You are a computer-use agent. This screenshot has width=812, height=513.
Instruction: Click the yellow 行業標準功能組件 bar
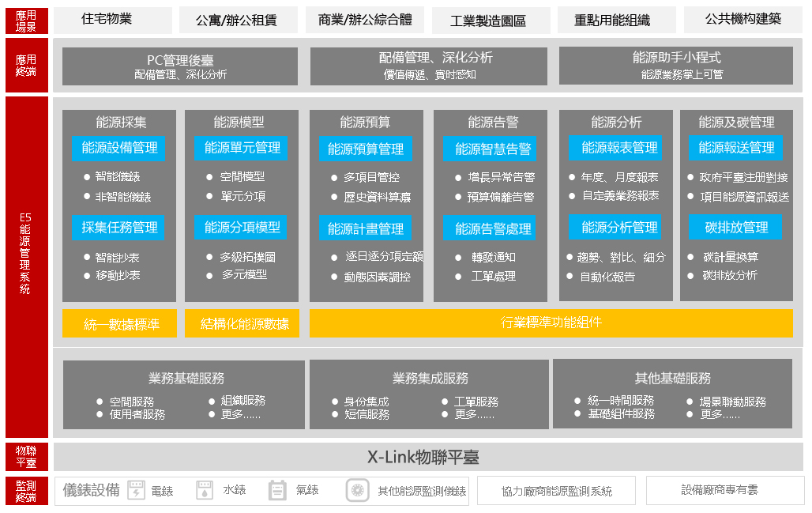coord(551,323)
